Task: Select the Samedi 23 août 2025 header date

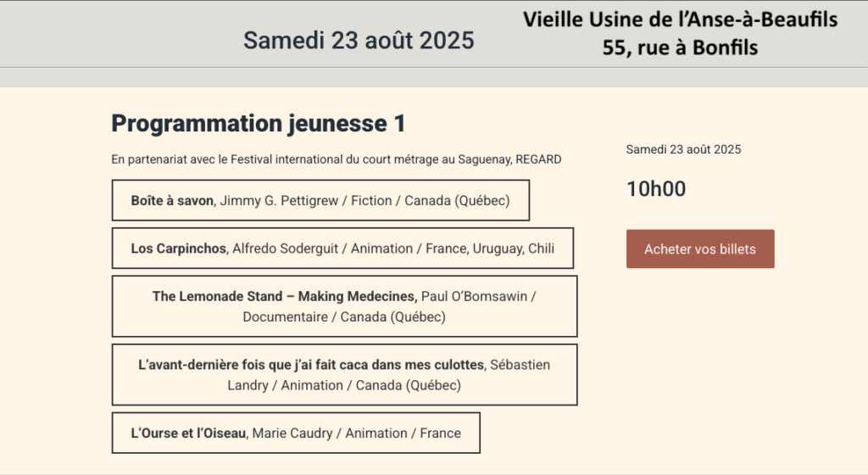Action: tap(359, 41)
